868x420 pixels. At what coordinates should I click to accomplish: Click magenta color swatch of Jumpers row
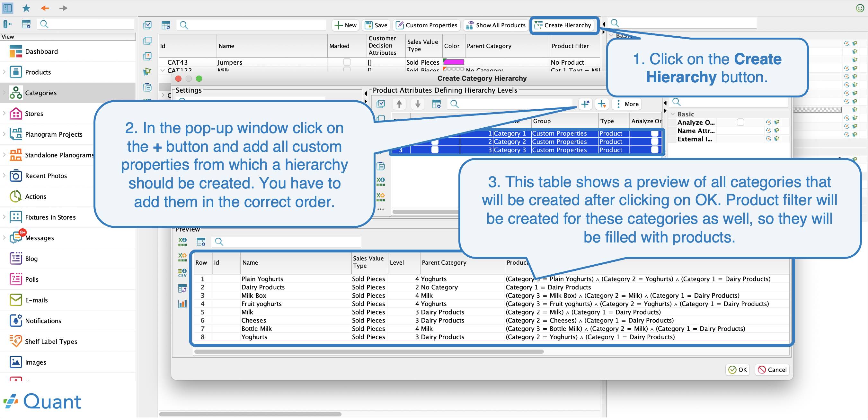click(454, 62)
